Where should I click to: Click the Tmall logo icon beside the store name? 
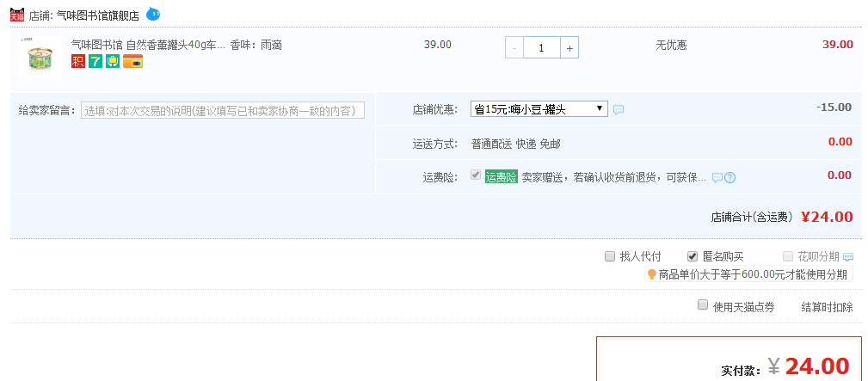tap(17, 15)
